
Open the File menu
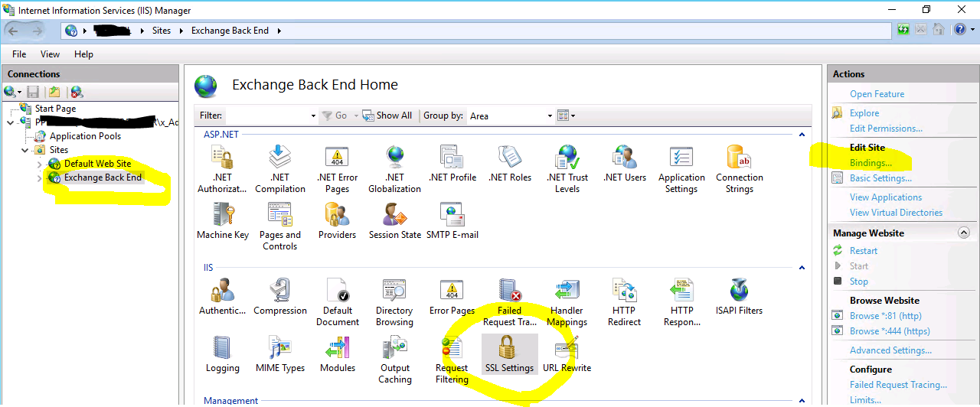pos(19,54)
